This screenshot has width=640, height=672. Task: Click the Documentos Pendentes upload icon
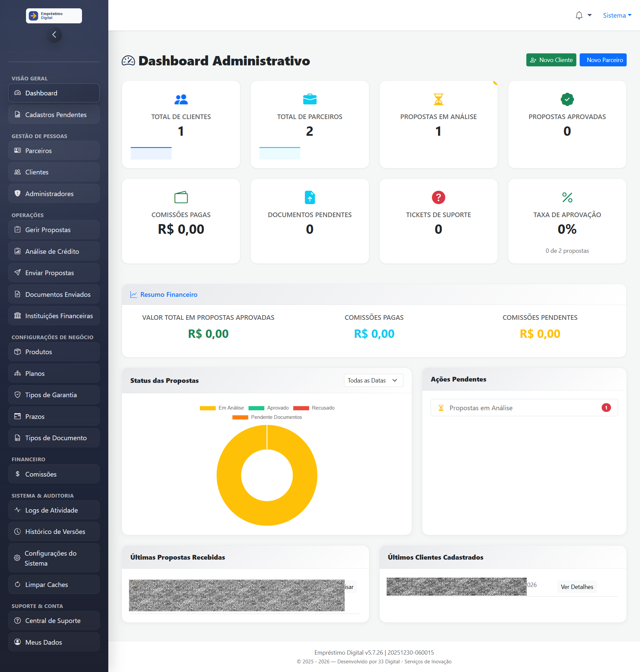tap(309, 197)
